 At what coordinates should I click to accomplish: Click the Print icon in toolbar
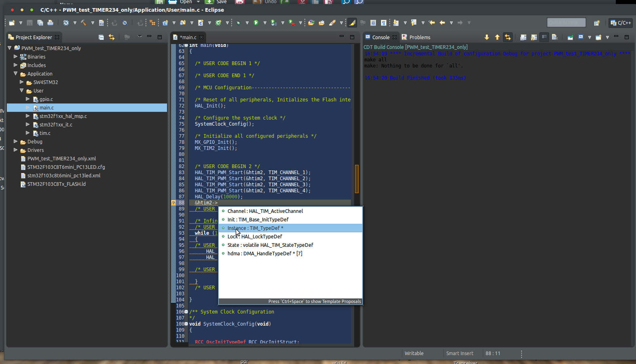[50, 23]
